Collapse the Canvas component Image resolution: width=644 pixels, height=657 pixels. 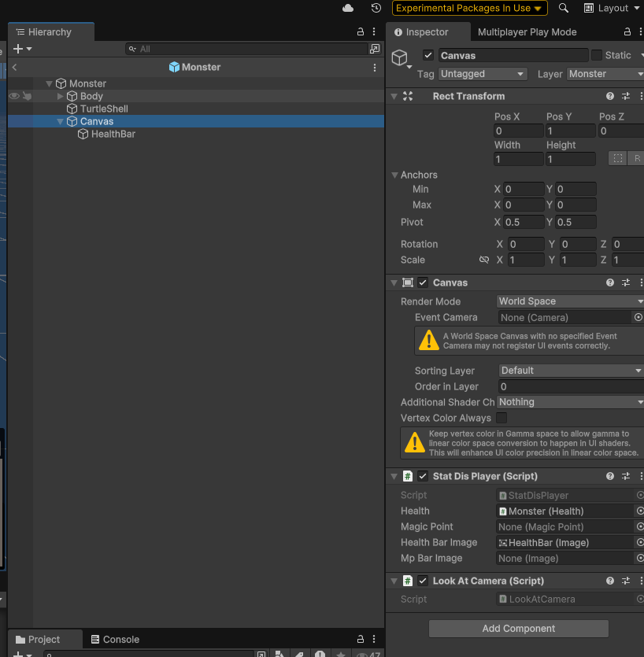tap(394, 282)
